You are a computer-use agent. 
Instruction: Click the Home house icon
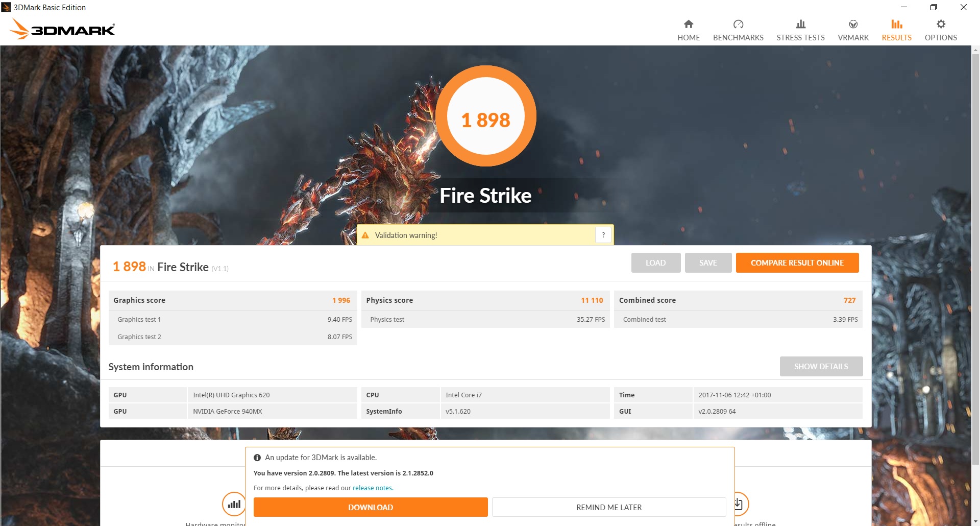click(x=689, y=24)
